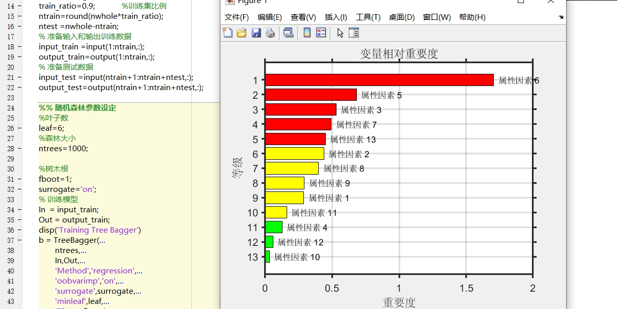This screenshot has width=644, height=309.
Task: Click the line b = TreeBagger(...
Action: tap(72, 240)
